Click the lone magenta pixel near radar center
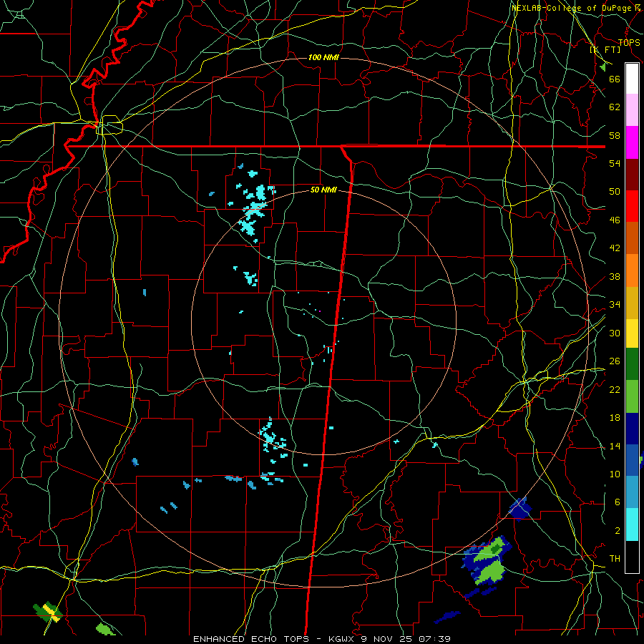The width and height of the screenshot is (644, 644). click(x=320, y=311)
